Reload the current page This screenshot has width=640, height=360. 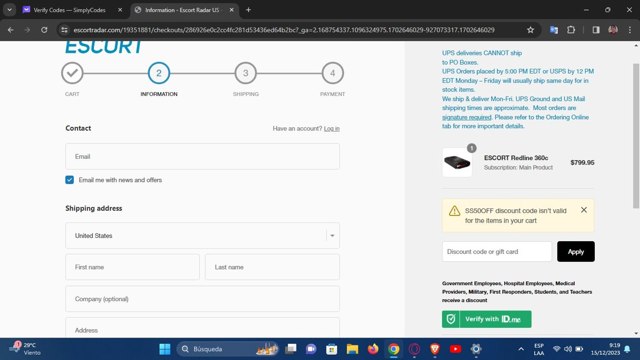pos(44,30)
